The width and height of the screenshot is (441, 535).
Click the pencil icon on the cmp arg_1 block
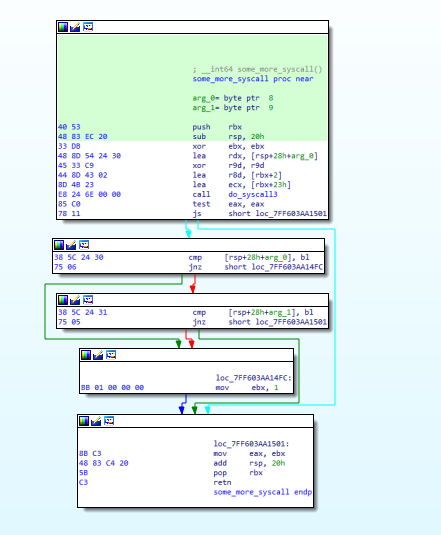pyautogui.click(x=75, y=300)
